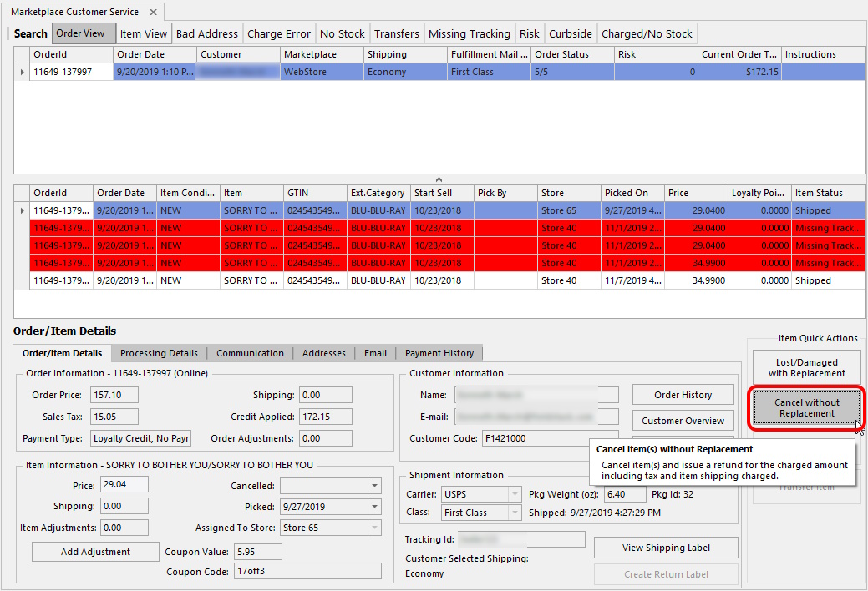The width and height of the screenshot is (868, 591).
Task: Sort the items by the GTIN column
Action: pyautogui.click(x=315, y=193)
